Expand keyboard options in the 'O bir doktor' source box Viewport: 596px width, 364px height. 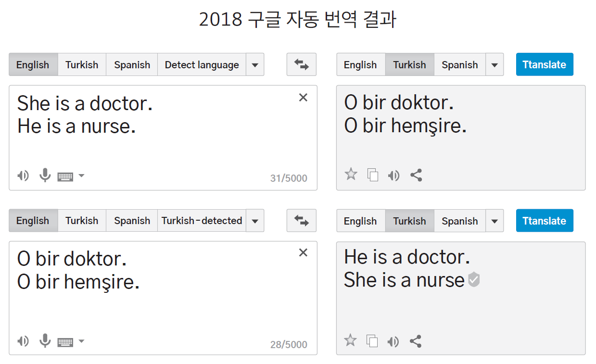pyautogui.click(x=81, y=341)
